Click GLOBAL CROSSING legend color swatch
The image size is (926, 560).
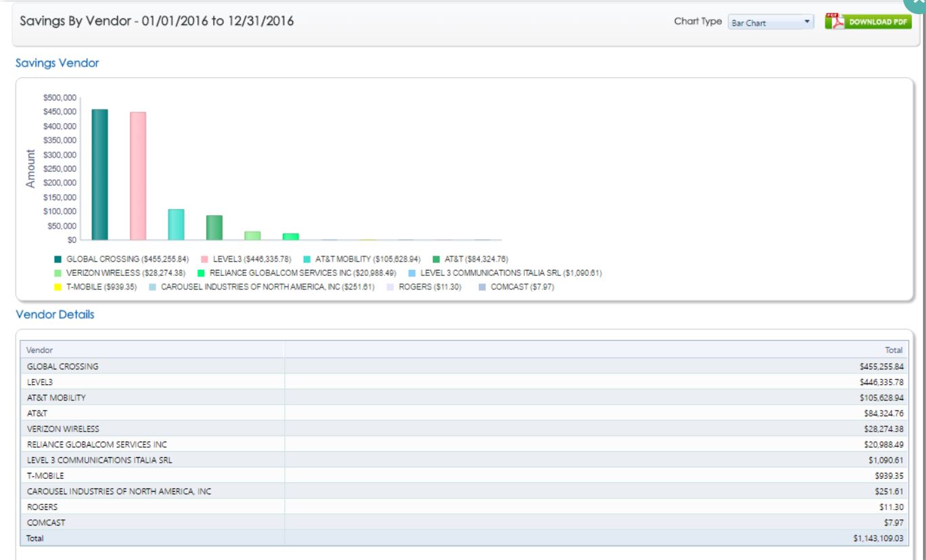(57, 259)
